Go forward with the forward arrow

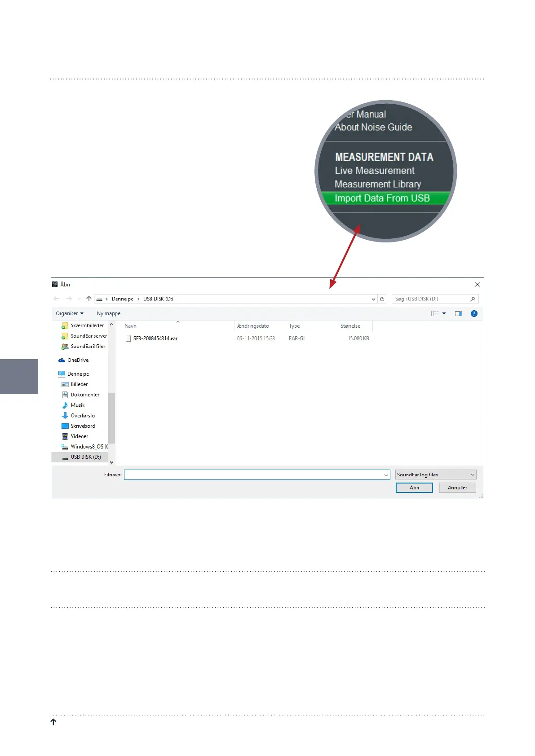point(69,299)
